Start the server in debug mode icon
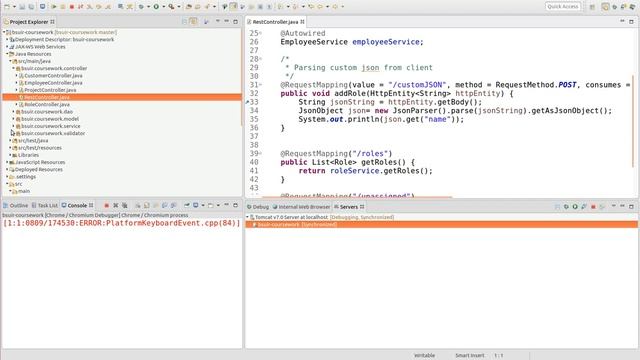Screen dimensions: 640x360 566,207
